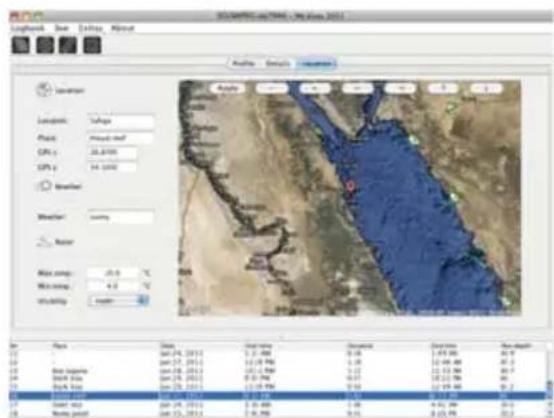The height and width of the screenshot is (418, 554).
Task: Click the third dark toolbar icon
Action: click(68, 45)
